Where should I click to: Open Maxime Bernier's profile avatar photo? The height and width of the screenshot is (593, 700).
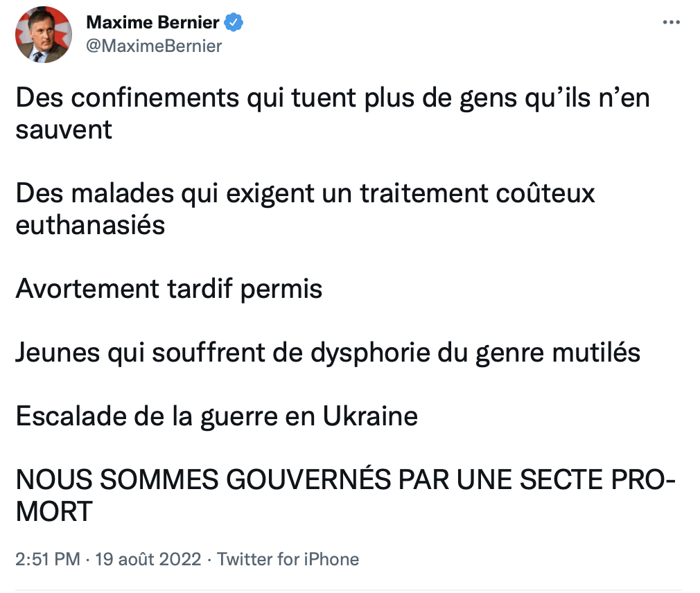(43, 35)
